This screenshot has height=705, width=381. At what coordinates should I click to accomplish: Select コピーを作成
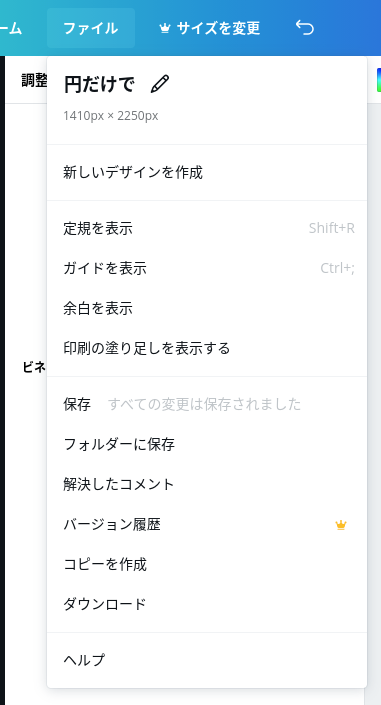click(x=207, y=564)
